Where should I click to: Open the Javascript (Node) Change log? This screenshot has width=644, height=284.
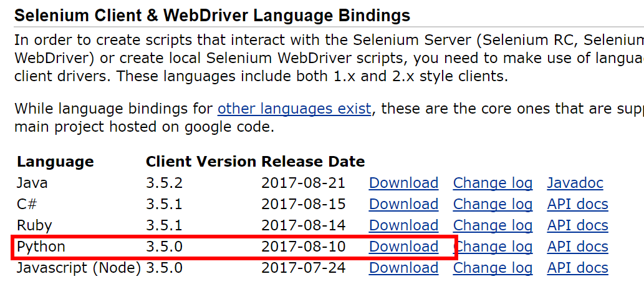(x=493, y=268)
